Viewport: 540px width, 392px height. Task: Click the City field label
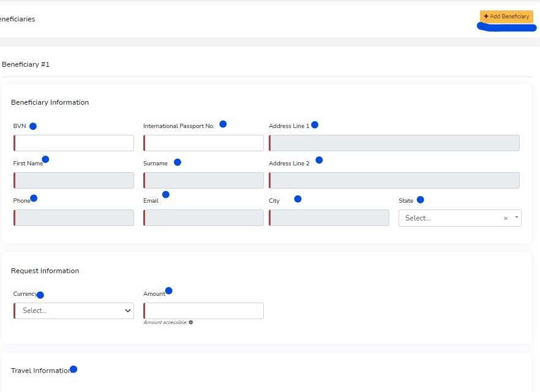[x=274, y=201]
